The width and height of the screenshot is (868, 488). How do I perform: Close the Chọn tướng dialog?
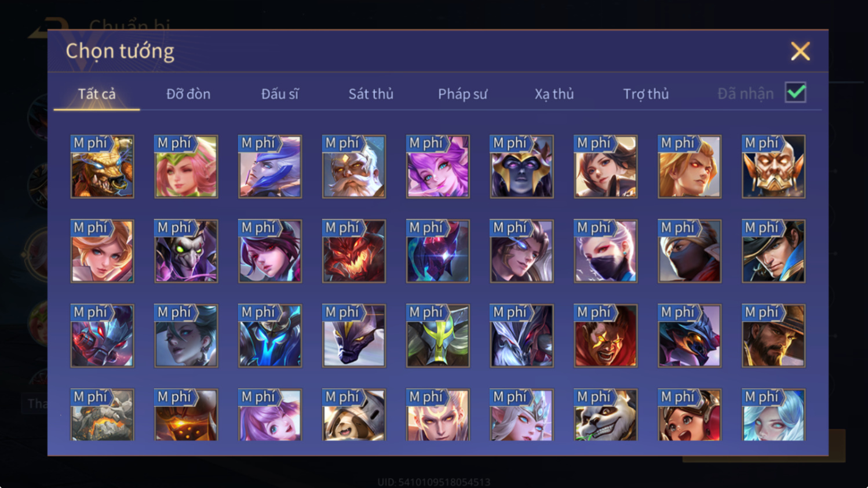800,52
